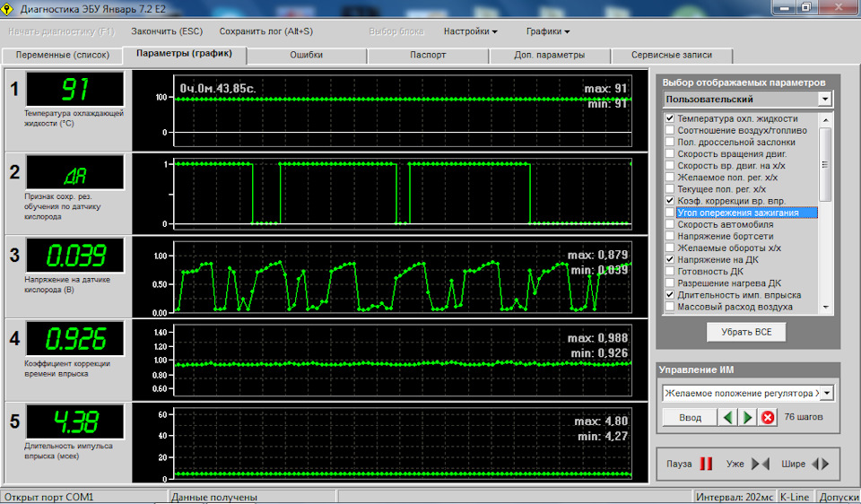Enable Угол опережения зажигания checkbox

pyautogui.click(x=670, y=213)
